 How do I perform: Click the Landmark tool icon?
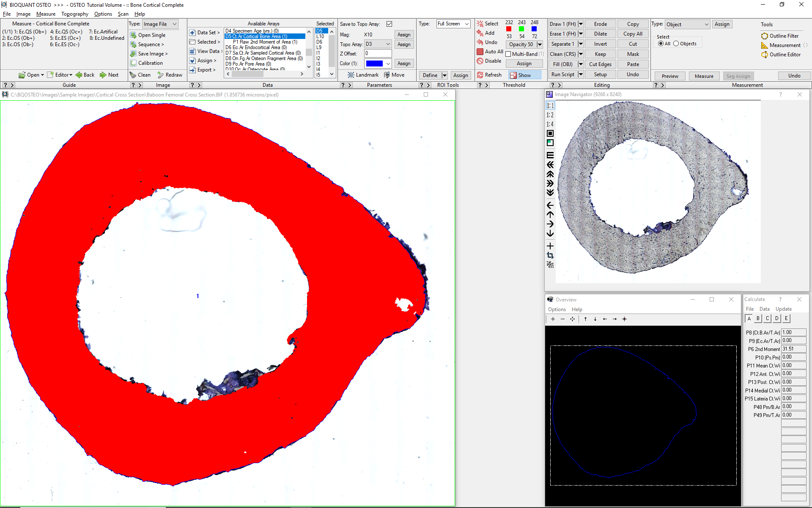pos(351,75)
